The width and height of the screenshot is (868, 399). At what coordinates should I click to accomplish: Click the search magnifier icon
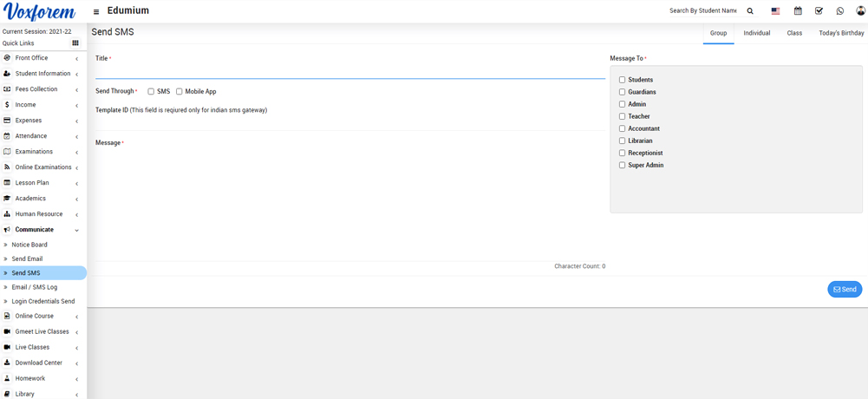tap(750, 11)
